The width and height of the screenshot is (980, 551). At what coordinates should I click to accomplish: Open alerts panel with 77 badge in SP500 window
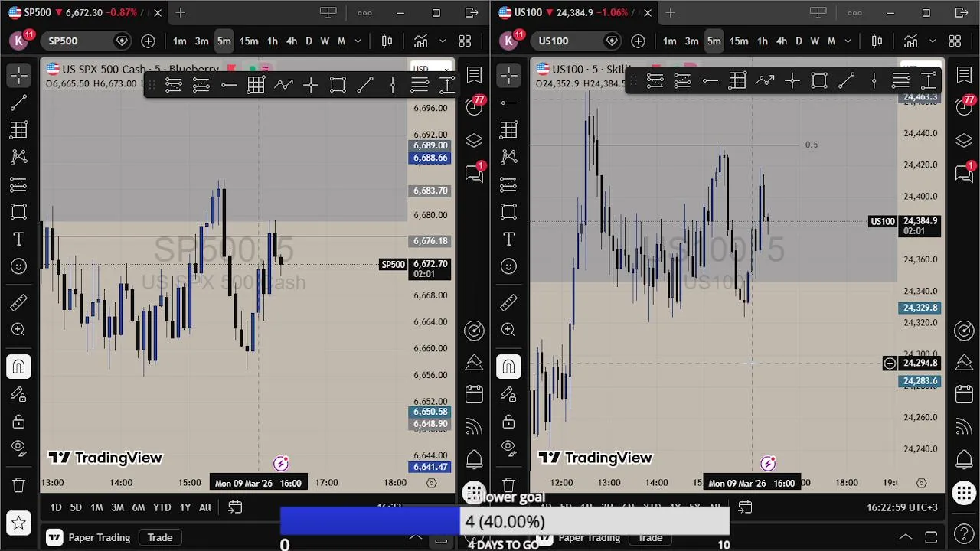tap(474, 107)
